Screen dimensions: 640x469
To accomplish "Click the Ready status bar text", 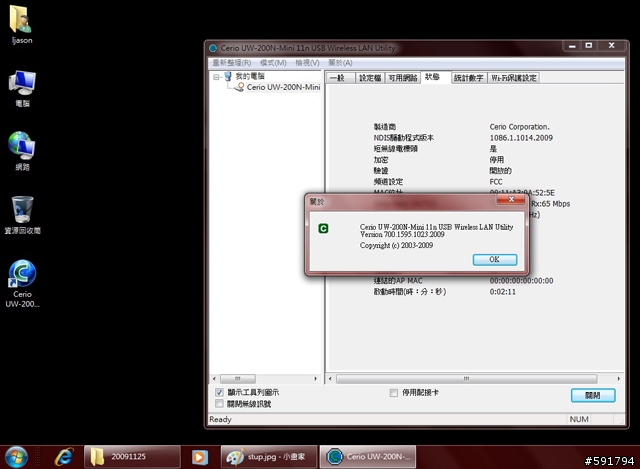I will tap(220, 419).
